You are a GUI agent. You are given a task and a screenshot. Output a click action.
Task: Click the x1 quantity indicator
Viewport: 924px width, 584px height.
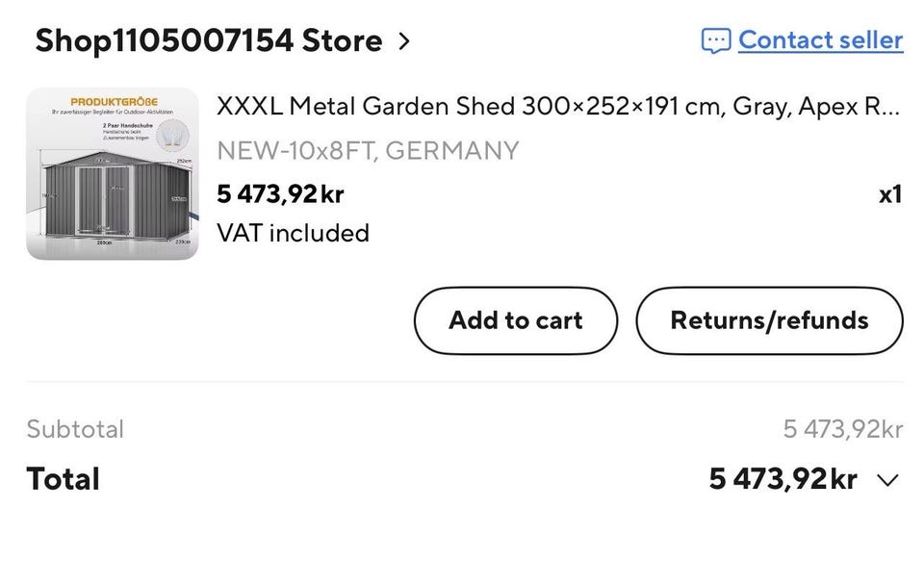889,194
